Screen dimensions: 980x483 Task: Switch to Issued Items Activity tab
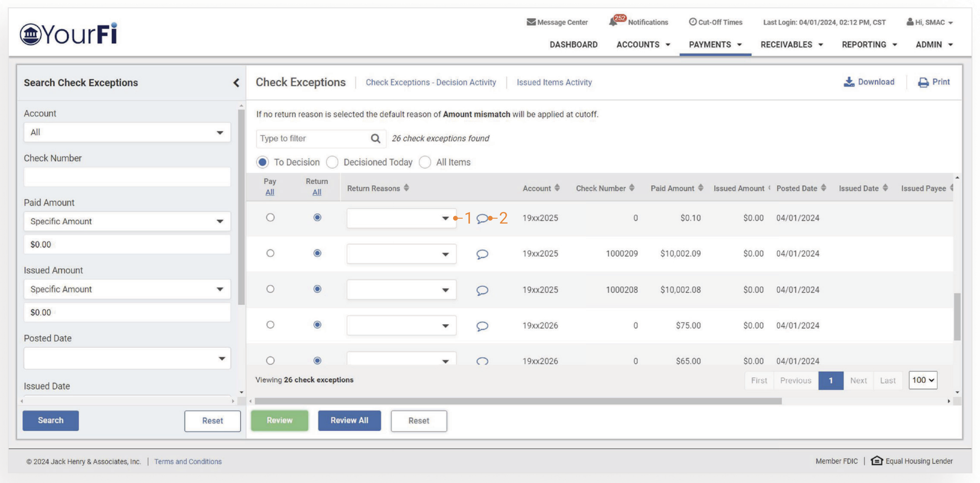(x=554, y=82)
